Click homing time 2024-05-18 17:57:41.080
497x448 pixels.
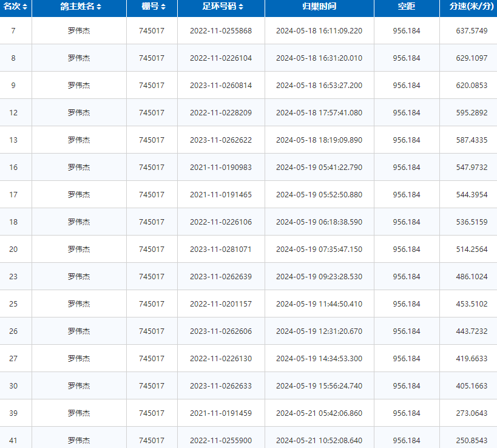319,113
